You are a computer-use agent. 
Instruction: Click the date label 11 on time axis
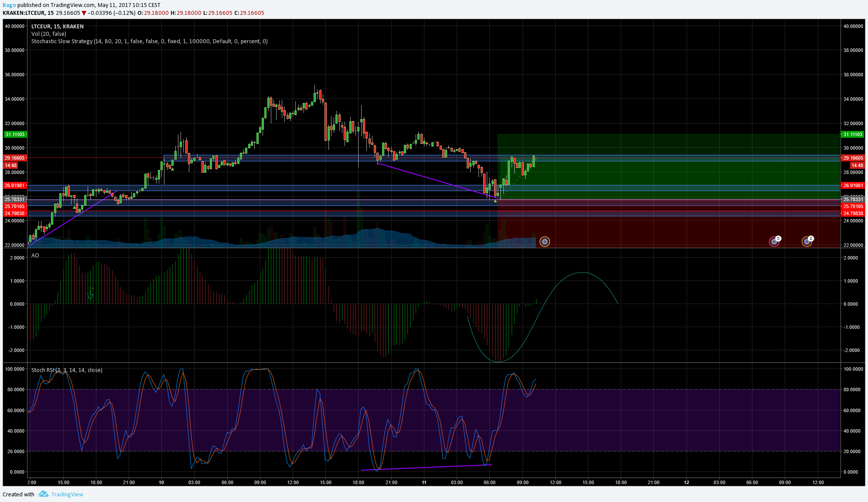pyautogui.click(x=424, y=482)
